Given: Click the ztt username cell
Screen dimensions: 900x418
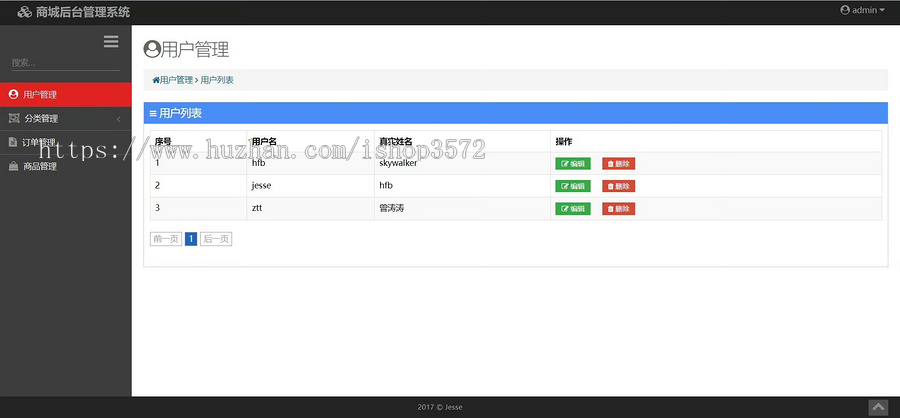Looking at the screenshot, I should [x=311, y=208].
